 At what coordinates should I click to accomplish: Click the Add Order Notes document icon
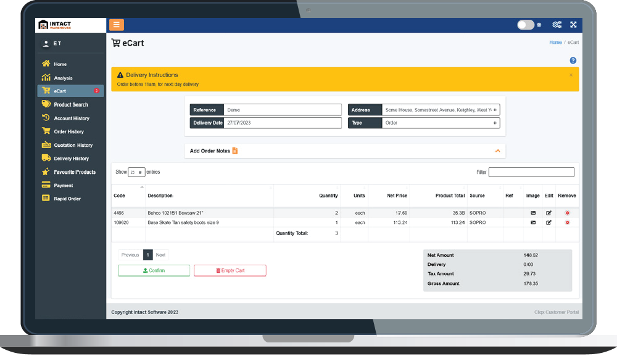(x=235, y=151)
